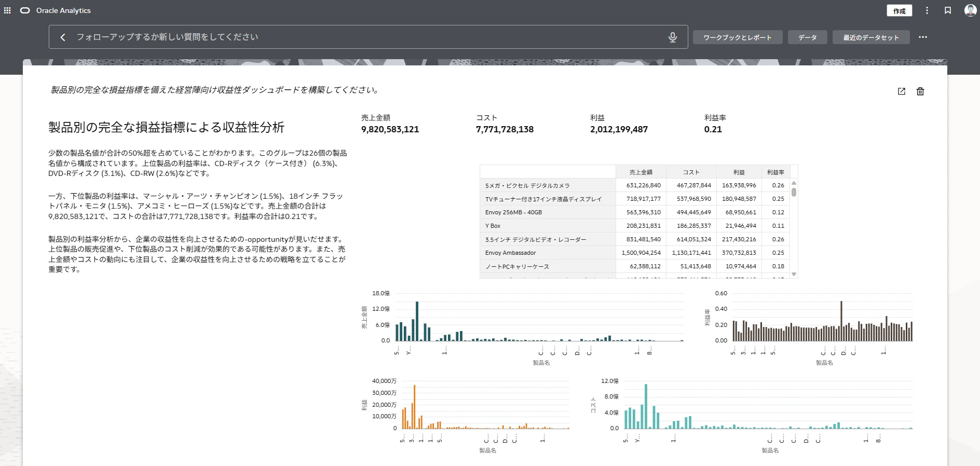Image resolution: width=980 pixels, height=466 pixels.
Task: Click the heading 製品別の完全な損益指標による収益性分析
Action: click(x=166, y=128)
